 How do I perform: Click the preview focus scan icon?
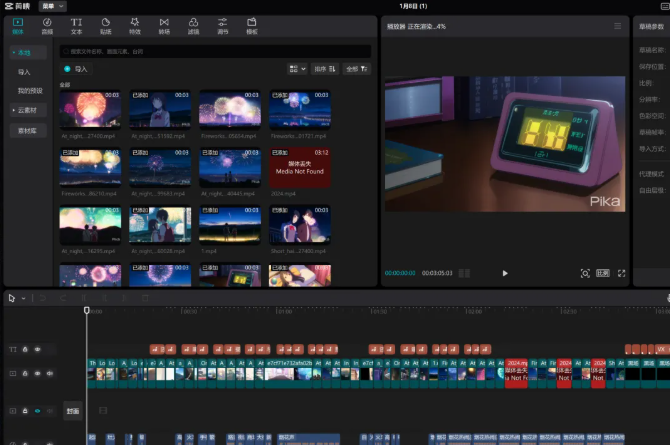click(585, 273)
